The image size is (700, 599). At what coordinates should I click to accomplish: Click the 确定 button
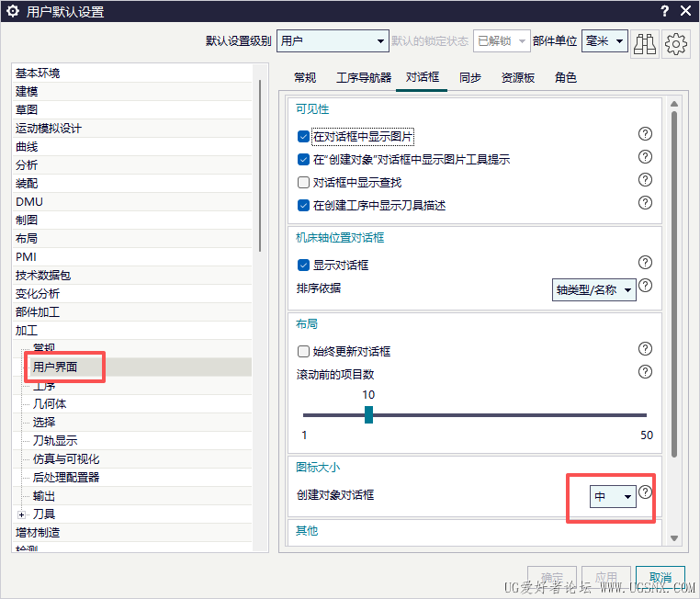click(552, 577)
